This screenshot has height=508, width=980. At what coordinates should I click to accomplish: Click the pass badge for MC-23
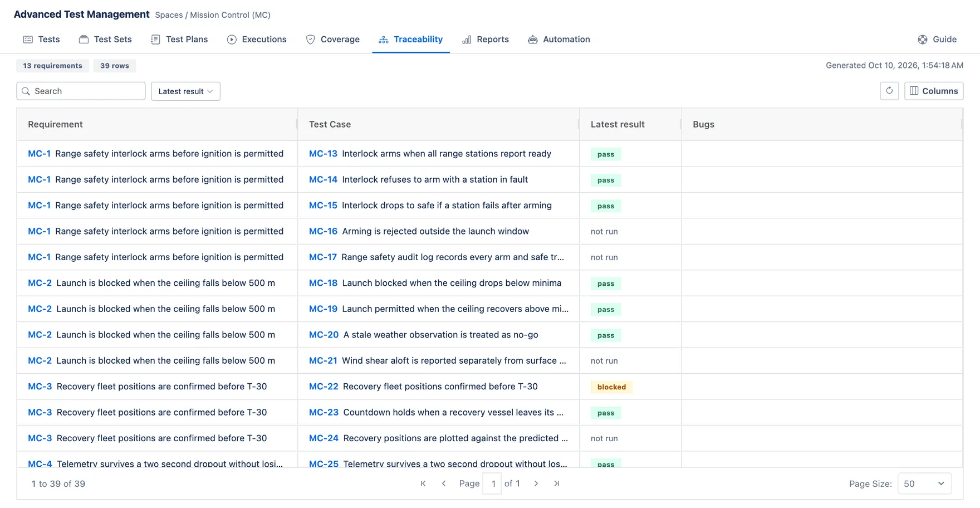606,413
